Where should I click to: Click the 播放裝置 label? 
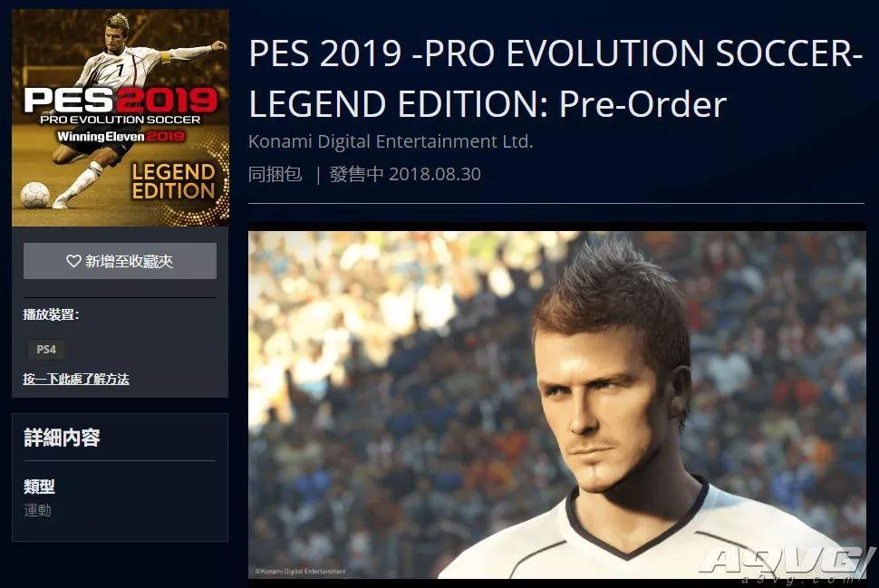point(51,314)
